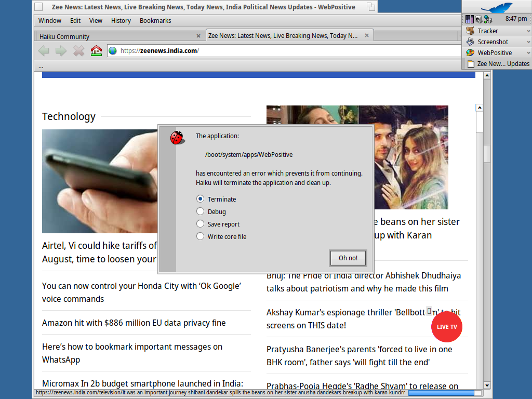Click the Home page icon
This screenshot has height=399, width=532.
point(96,51)
